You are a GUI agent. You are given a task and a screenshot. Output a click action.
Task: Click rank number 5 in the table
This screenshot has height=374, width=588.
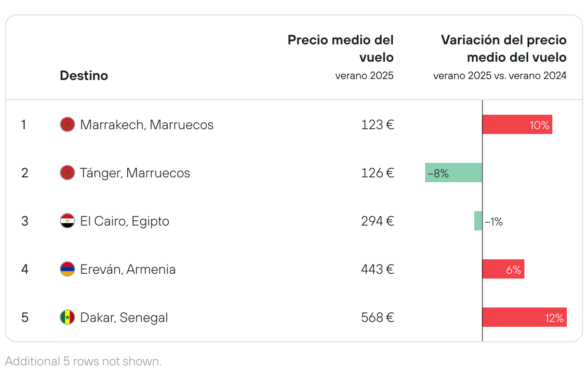[x=25, y=318]
